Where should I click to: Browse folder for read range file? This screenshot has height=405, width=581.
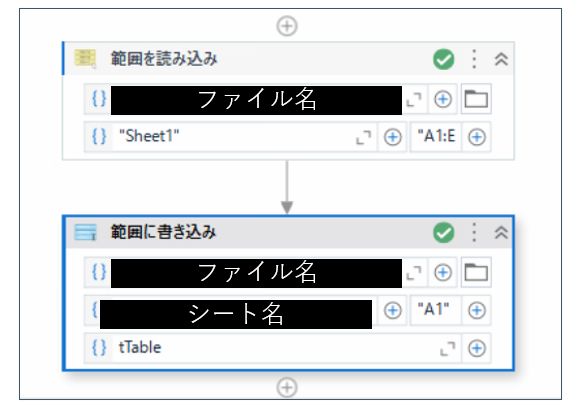pyautogui.click(x=476, y=99)
